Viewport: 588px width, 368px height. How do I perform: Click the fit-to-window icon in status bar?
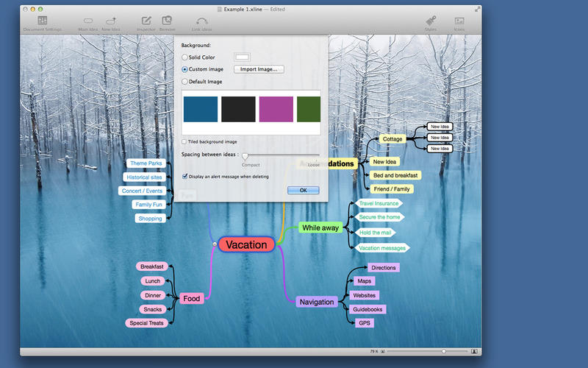click(x=474, y=352)
